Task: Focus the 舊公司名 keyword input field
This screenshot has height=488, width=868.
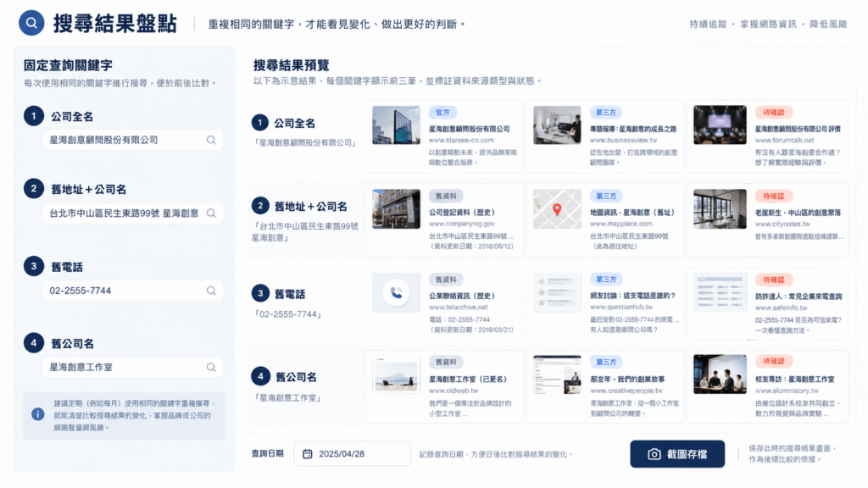Action: tap(133, 367)
